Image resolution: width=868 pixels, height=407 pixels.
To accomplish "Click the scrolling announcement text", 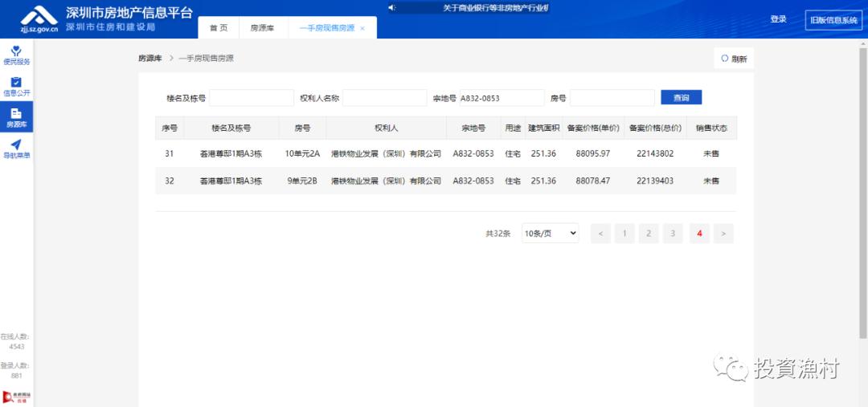I will [496, 8].
